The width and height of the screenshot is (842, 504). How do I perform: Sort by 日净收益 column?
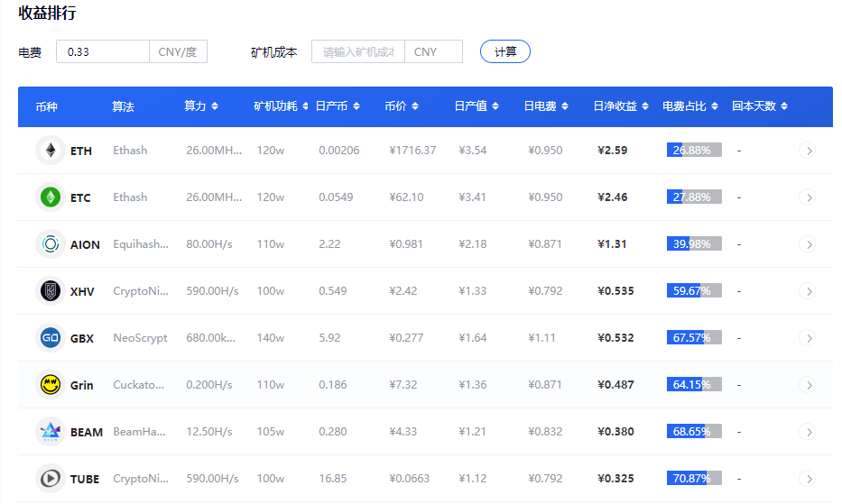coord(621,106)
